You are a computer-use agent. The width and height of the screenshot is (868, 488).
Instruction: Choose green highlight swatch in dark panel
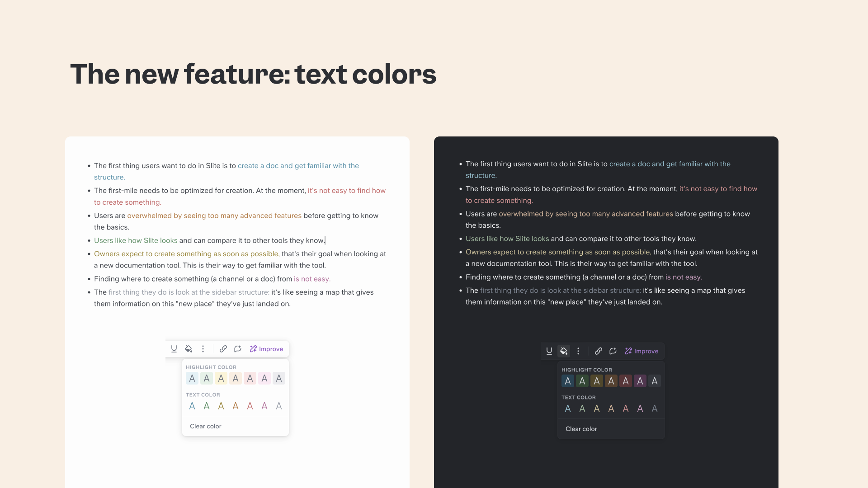[x=582, y=381]
